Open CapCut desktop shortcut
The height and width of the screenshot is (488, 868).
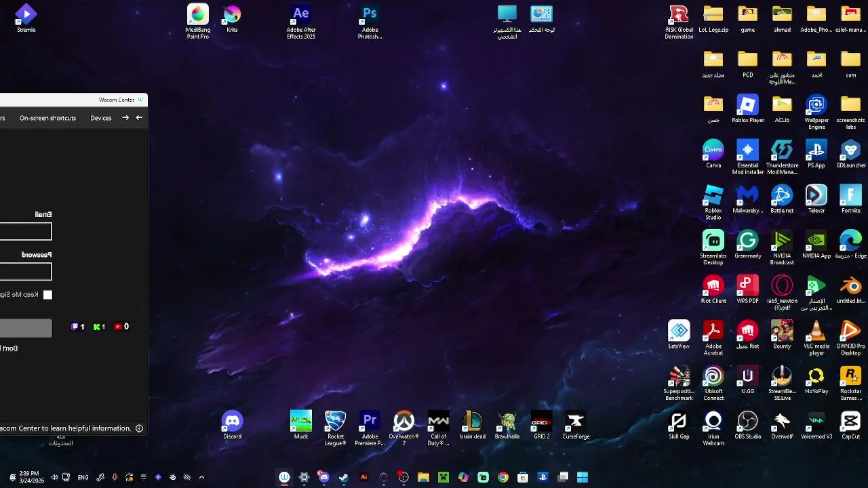coord(850,425)
